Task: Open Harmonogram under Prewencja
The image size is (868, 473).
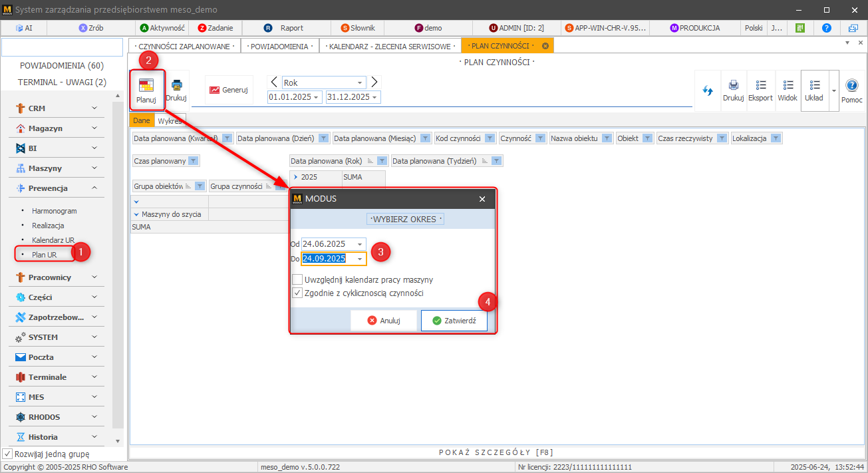Action: [55, 211]
